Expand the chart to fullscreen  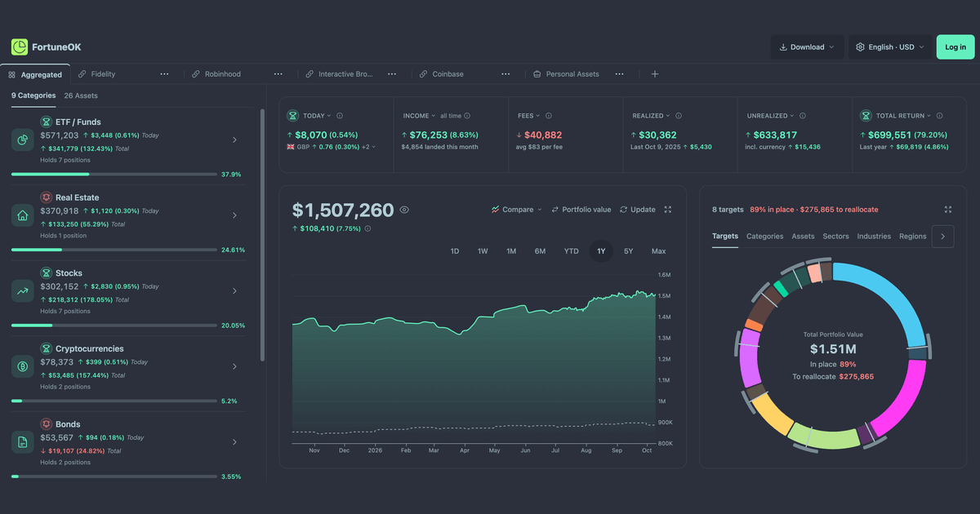(668, 210)
